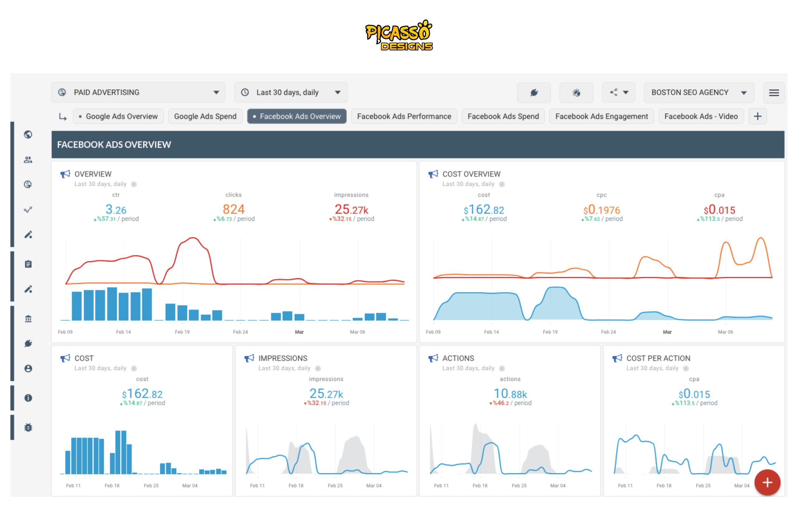
Task: Click the account circle sidebar icon
Action: pos(28,368)
